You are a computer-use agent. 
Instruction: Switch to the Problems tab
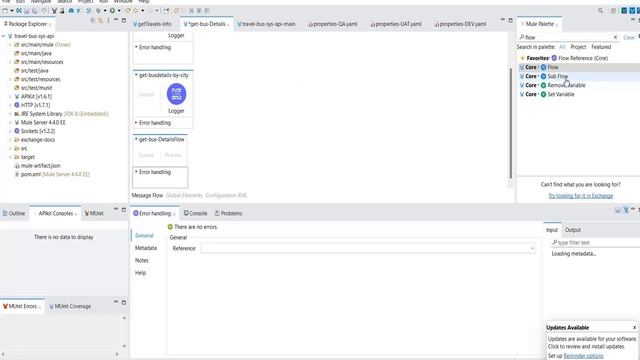pos(229,213)
